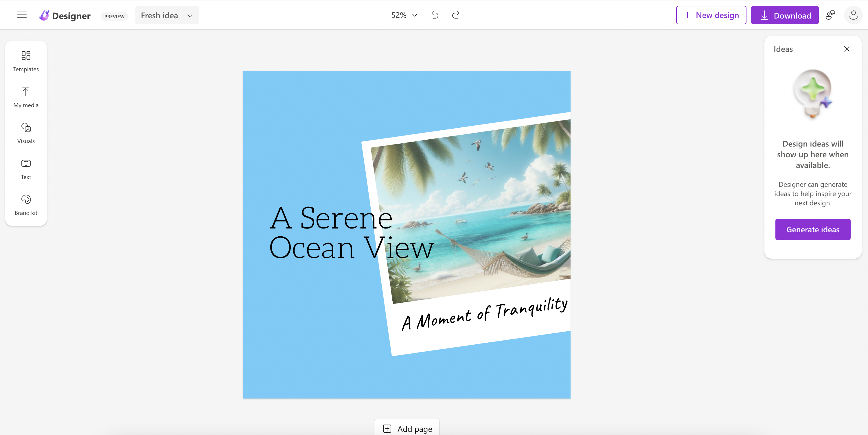Click the Download button
The width and height of the screenshot is (868, 435).
(784, 15)
